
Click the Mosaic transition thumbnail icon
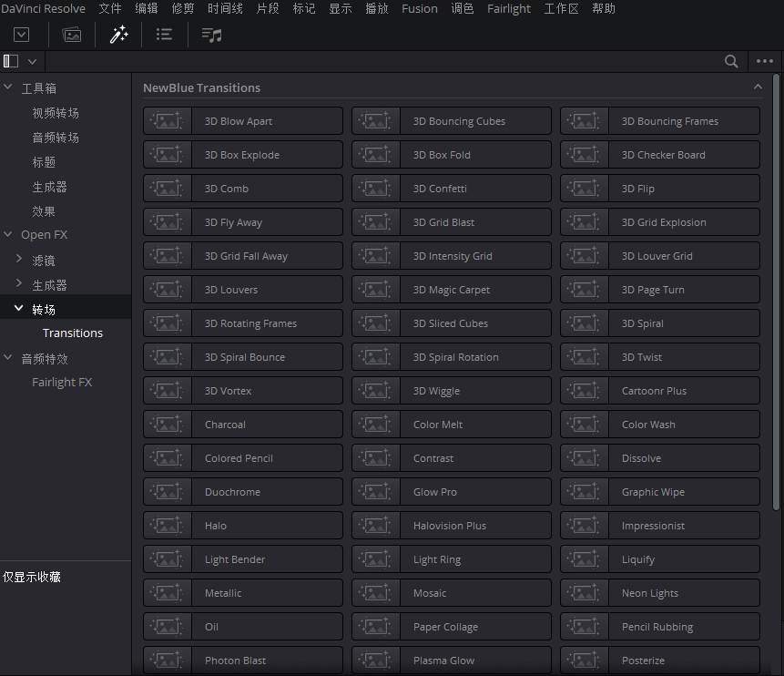(x=376, y=593)
